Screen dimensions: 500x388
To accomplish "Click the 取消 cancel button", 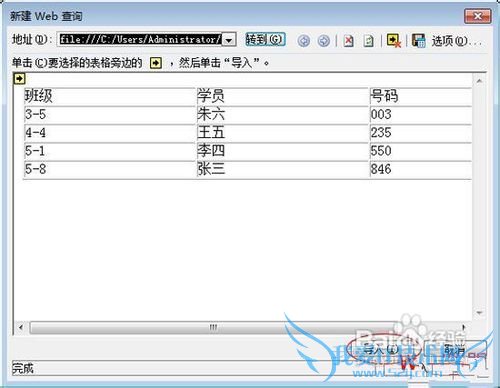I will [x=454, y=349].
